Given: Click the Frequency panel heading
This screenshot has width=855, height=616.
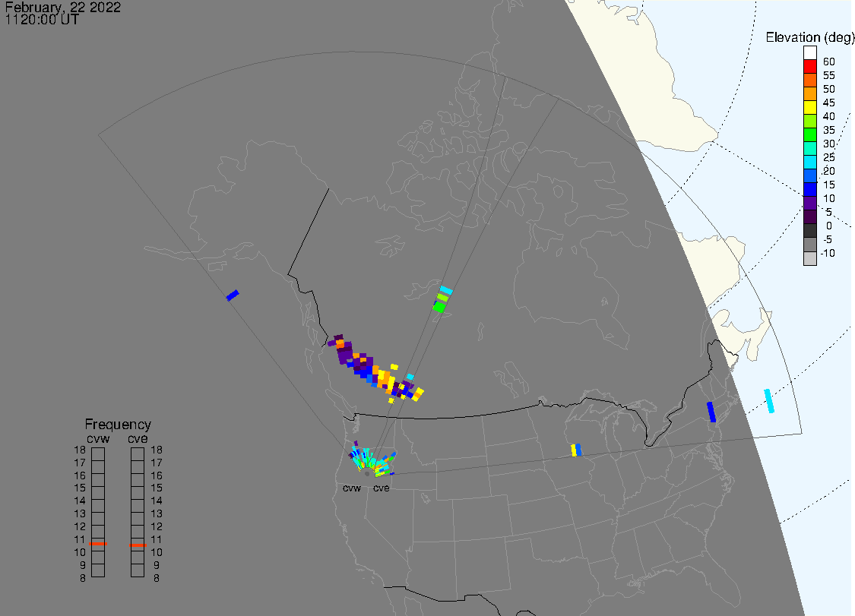Looking at the screenshot, I should 118,424.
